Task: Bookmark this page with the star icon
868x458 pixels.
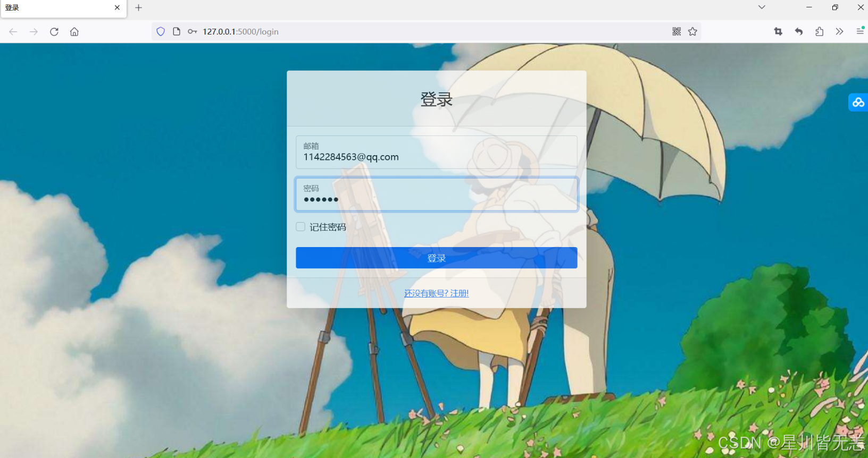Action: (692, 32)
